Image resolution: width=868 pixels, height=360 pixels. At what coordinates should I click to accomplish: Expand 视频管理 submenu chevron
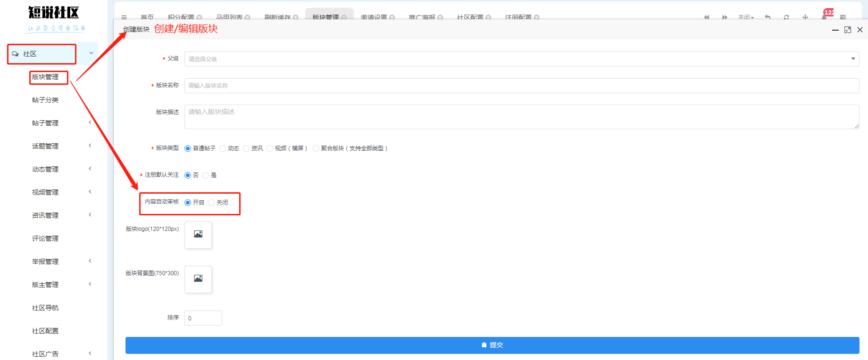pyautogui.click(x=90, y=192)
